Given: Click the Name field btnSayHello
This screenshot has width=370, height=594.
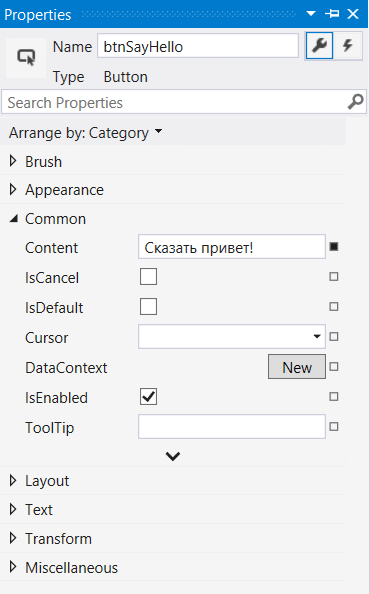Looking at the screenshot, I should (198, 46).
